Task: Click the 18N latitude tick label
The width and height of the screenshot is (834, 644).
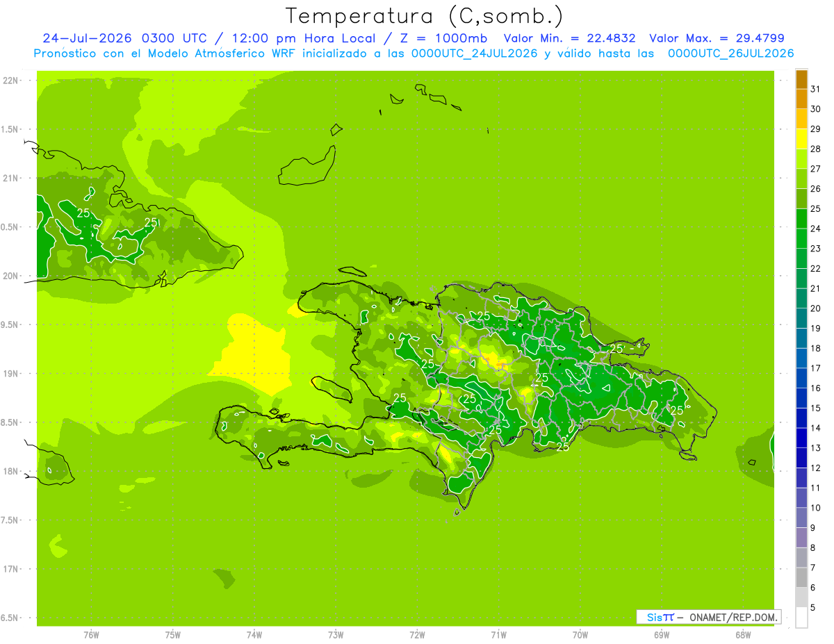Action: pyautogui.click(x=11, y=471)
